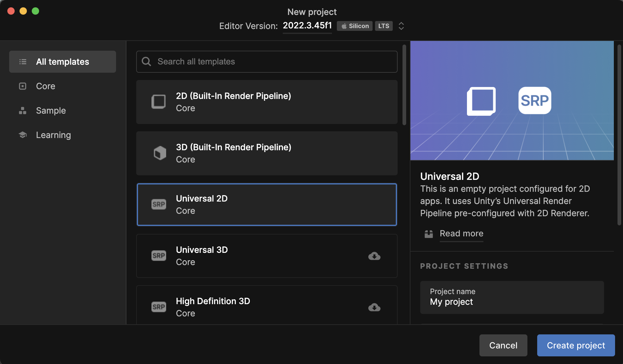
Task: Open the Read more link
Action: (461, 234)
